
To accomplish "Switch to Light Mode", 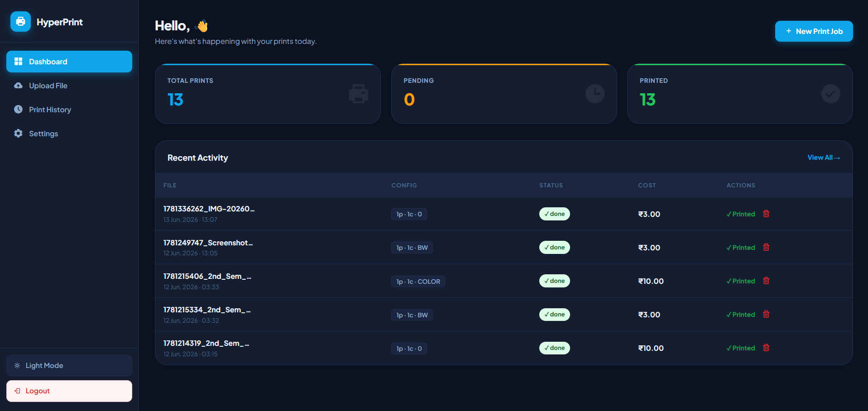I will tap(69, 365).
